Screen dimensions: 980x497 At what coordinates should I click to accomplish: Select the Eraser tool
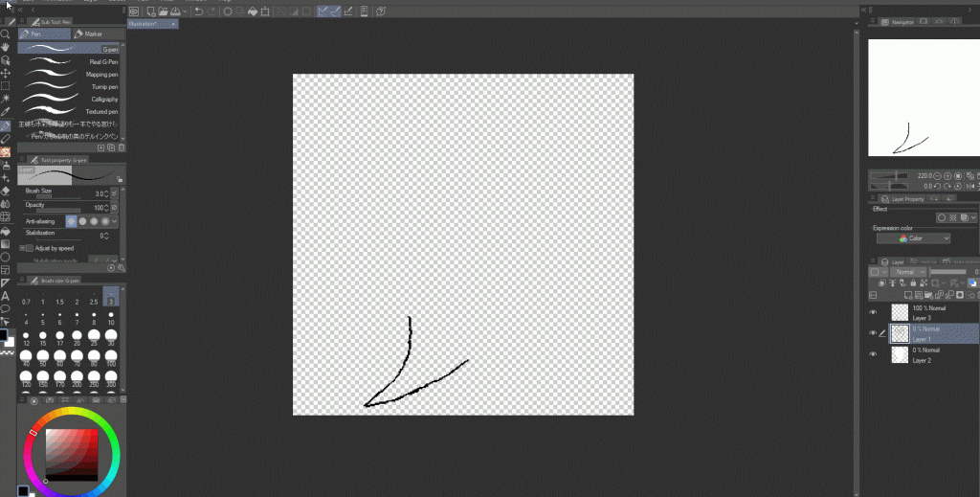(x=5, y=190)
